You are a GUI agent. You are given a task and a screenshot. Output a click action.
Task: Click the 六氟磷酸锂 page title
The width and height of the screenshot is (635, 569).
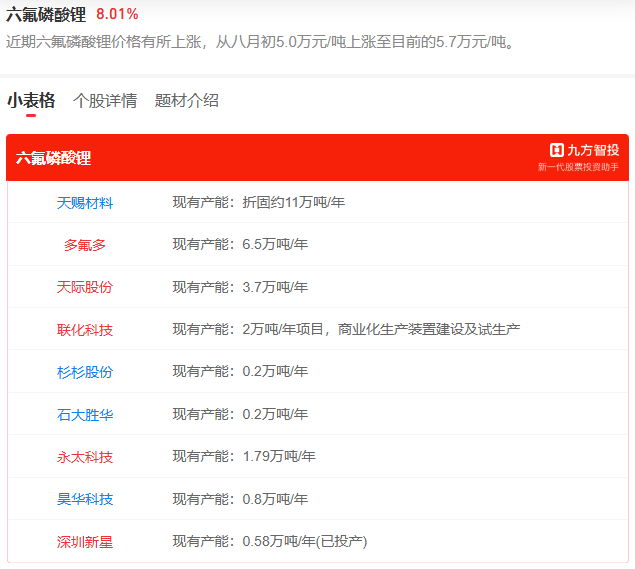click(46, 14)
